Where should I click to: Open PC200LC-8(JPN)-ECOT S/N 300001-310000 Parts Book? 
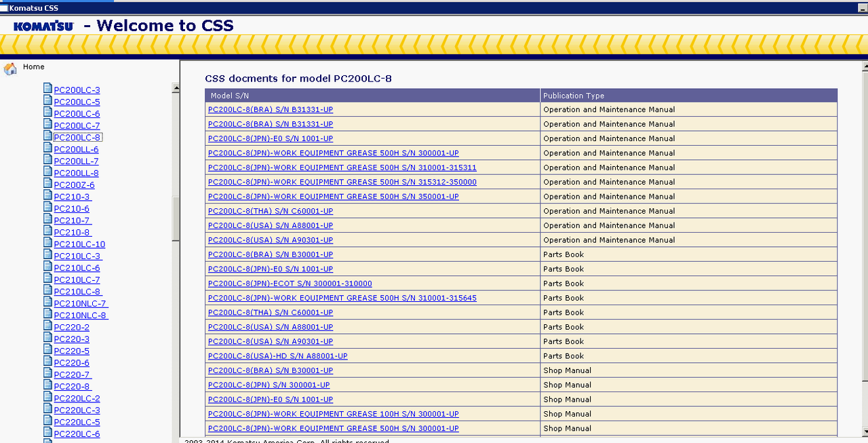[x=290, y=284]
